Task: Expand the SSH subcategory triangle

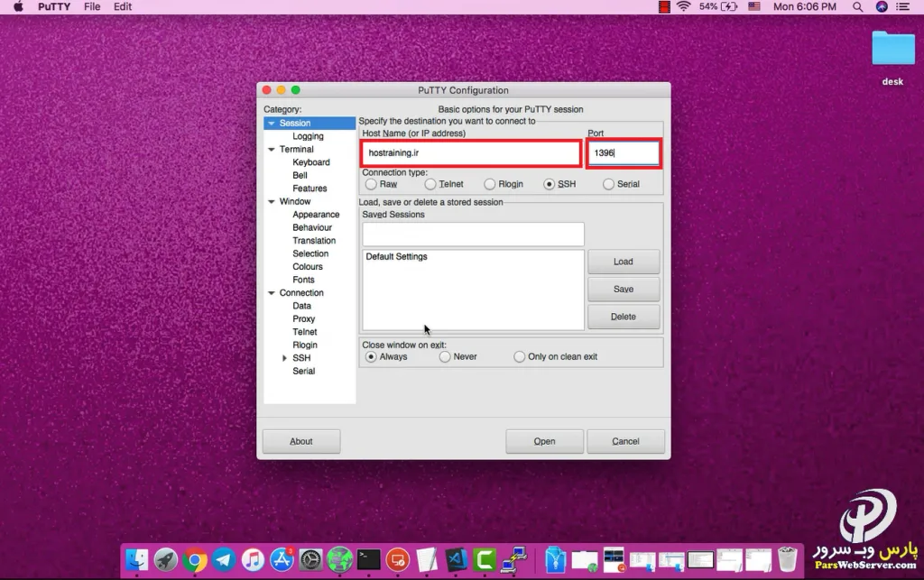Action: pyautogui.click(x=284, y=358)
